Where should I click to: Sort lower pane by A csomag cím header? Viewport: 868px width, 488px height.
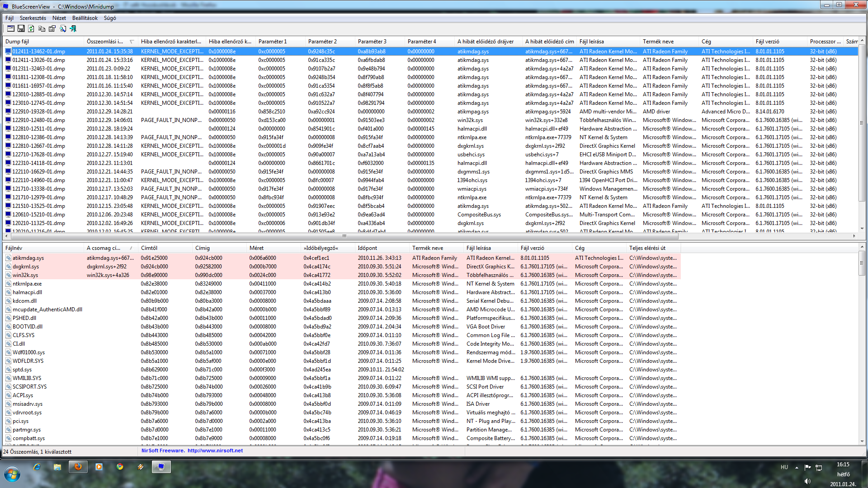111,248
